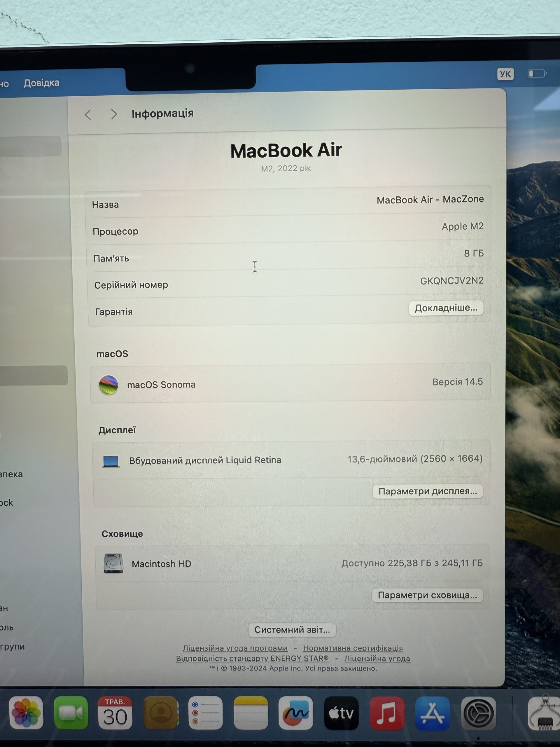Click Доступно 225,38 ГБ з 245,11 ГБ
560x747 pixels.
click(412, 563)
